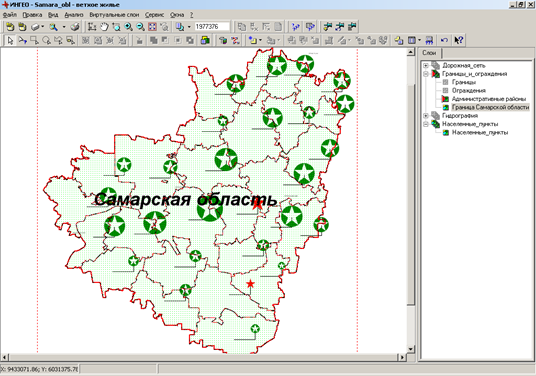Toggle visibility icon of Границы layer
This screenshot has height=376, width=536.
[x=445, y=82]
